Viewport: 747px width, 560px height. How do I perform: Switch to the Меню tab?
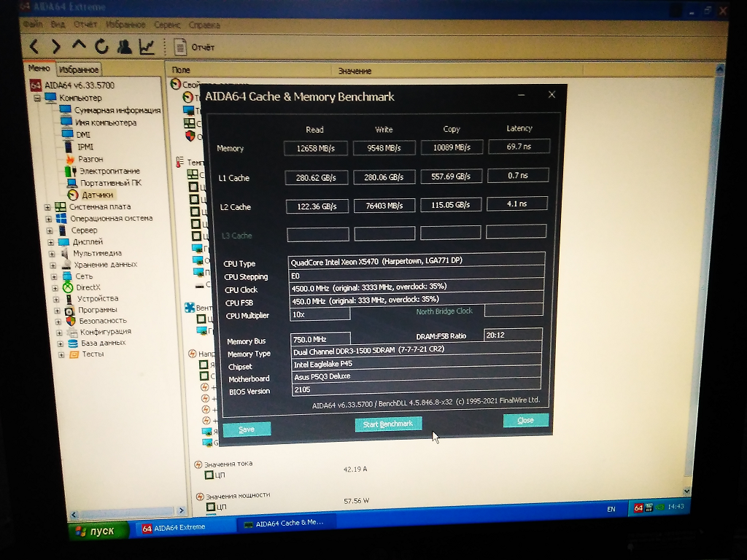pos(39,69)
